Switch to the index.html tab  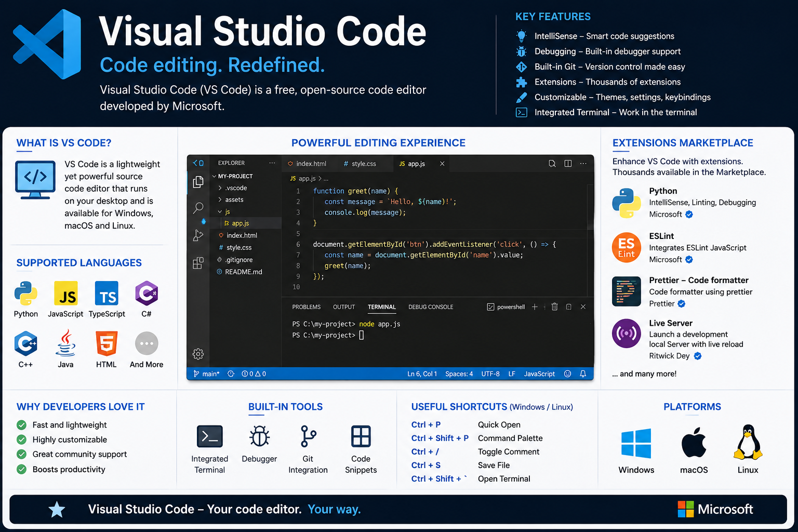[x=307, y=164]
